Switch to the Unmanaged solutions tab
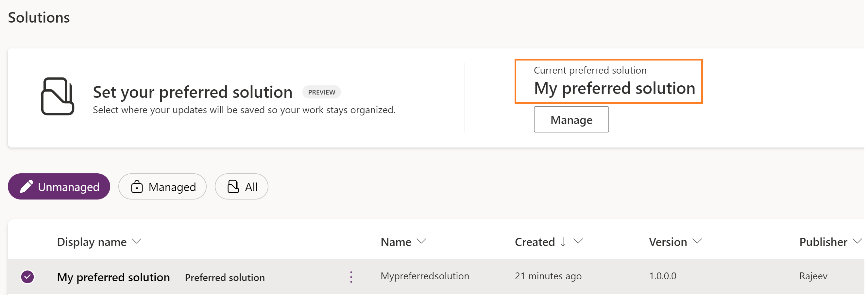This screenshot has width=868, height=296. click(x=59, y=187)
